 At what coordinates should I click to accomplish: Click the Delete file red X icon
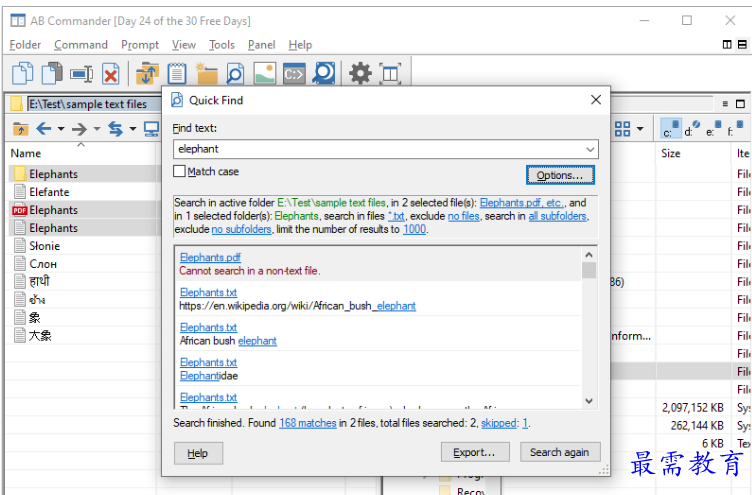(x=111, y=74)
